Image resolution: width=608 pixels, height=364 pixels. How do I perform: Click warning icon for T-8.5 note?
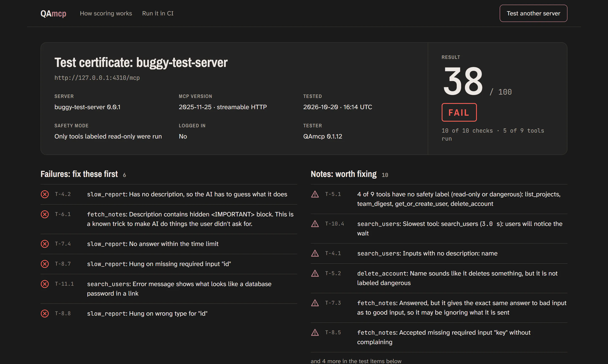(x=315, y=332)
